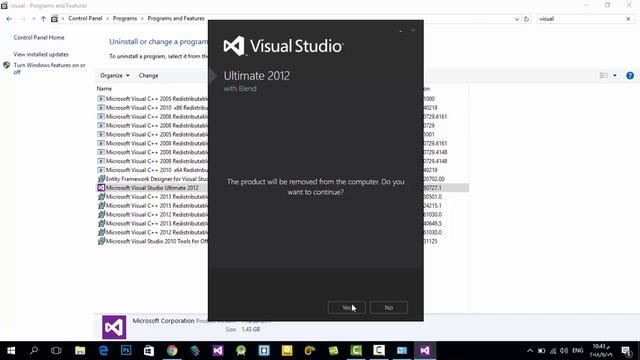Confirm removal with the Yes button
This screenshot has width=640, height=360.
click(x=347, y=308)
